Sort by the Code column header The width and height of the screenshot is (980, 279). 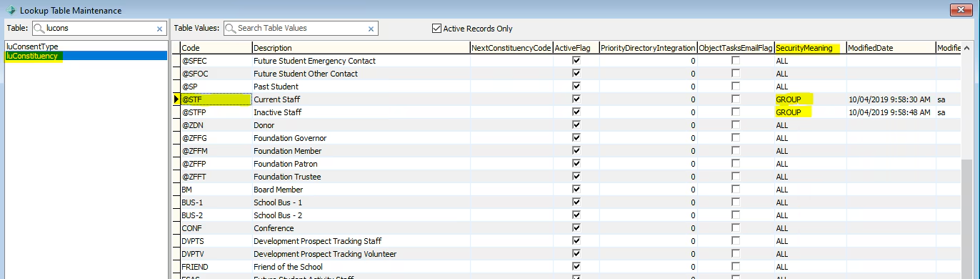[x=216, y=48]
